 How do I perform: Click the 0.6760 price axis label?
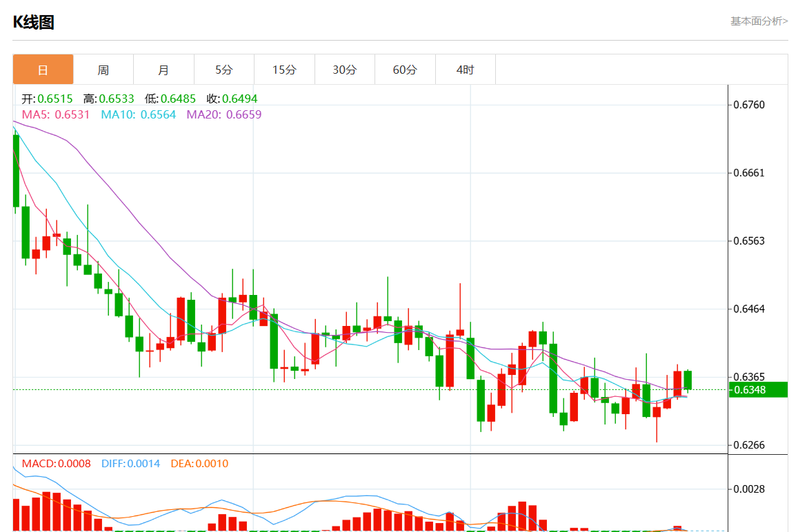pyautogui.click(x=748, y=105)
